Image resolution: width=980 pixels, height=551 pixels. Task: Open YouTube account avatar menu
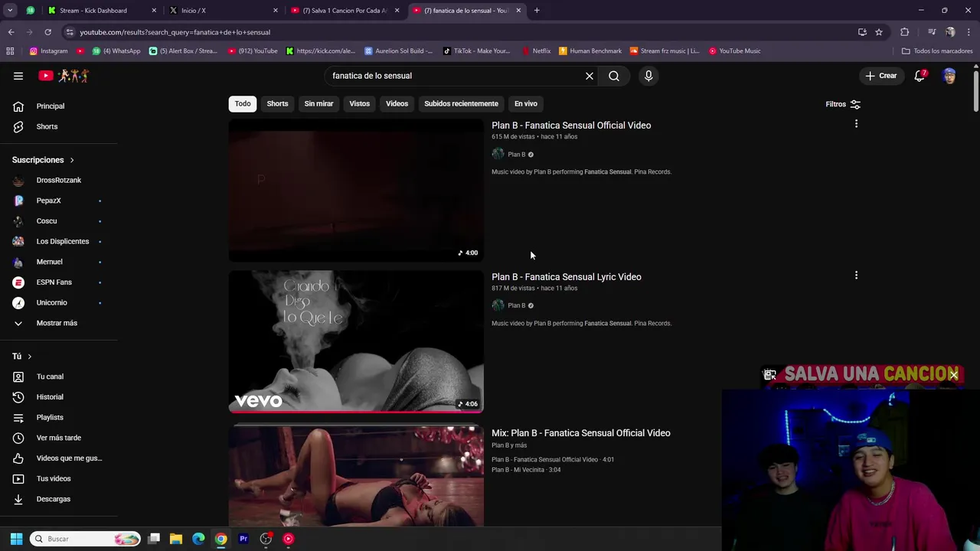click(x=949, y=76)
